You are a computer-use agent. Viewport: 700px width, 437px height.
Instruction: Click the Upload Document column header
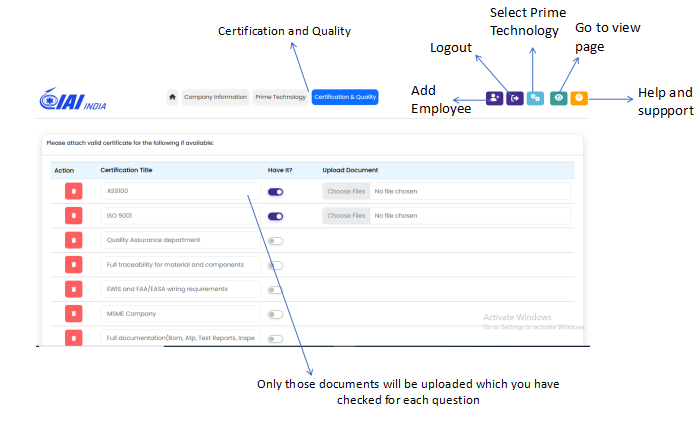point(350,170)
